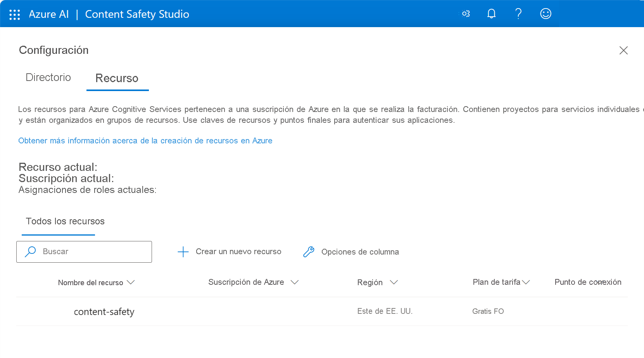Click the Punto de conexión column header
Image resolution: width=644 pixels, height=358 pixels.
(588, 282)
